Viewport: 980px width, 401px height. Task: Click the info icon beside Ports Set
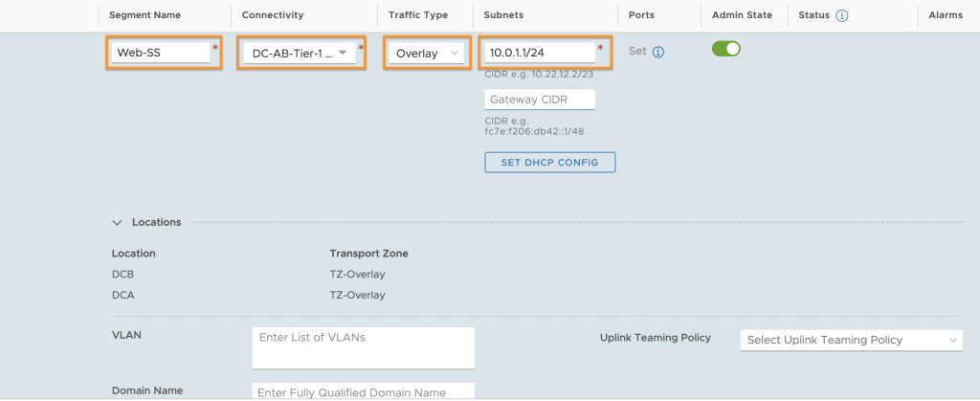657,52
